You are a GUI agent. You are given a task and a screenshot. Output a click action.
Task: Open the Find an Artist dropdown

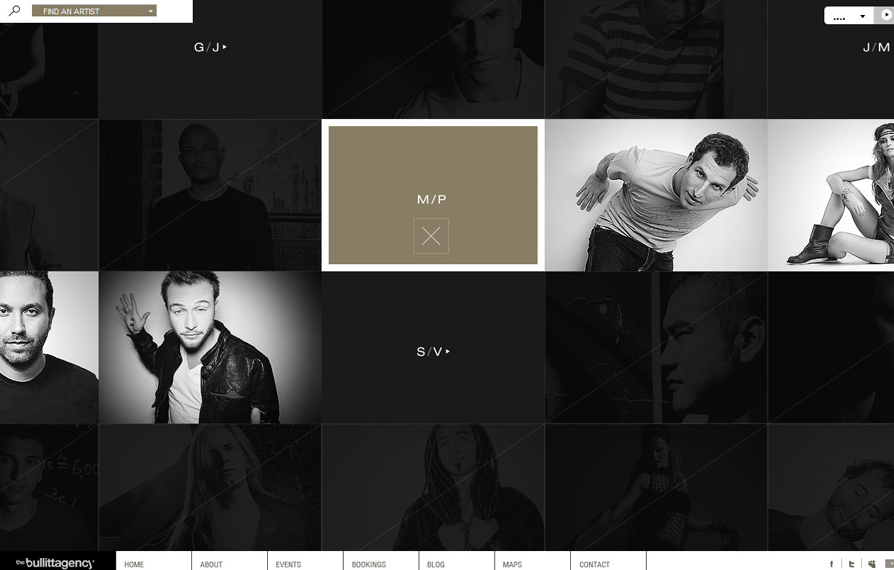tap(94, 11)
